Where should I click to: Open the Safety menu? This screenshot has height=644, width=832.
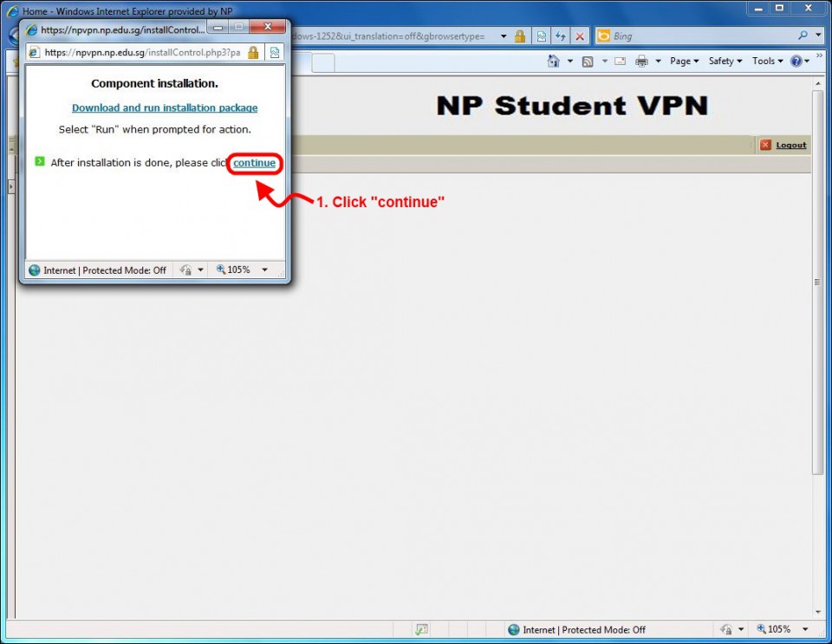click(x=725, y=61)
